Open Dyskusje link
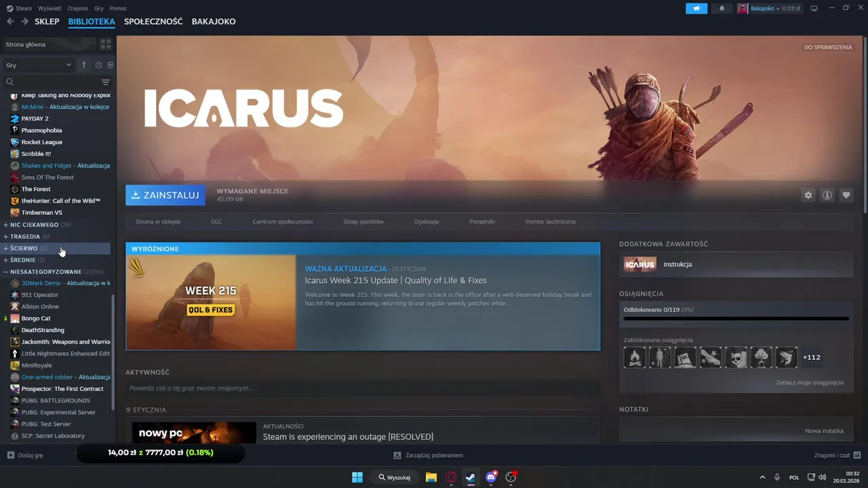The width and height of the screenshot is (868, 488). [427, 222]
